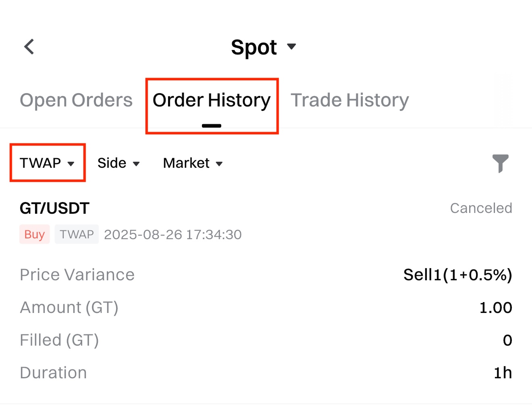
Task: Click the Duration row label
Action: point(53,373)
